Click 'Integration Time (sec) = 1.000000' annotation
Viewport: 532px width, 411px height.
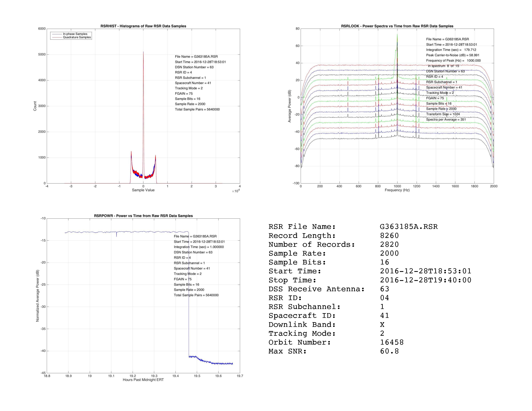[199, 247]
